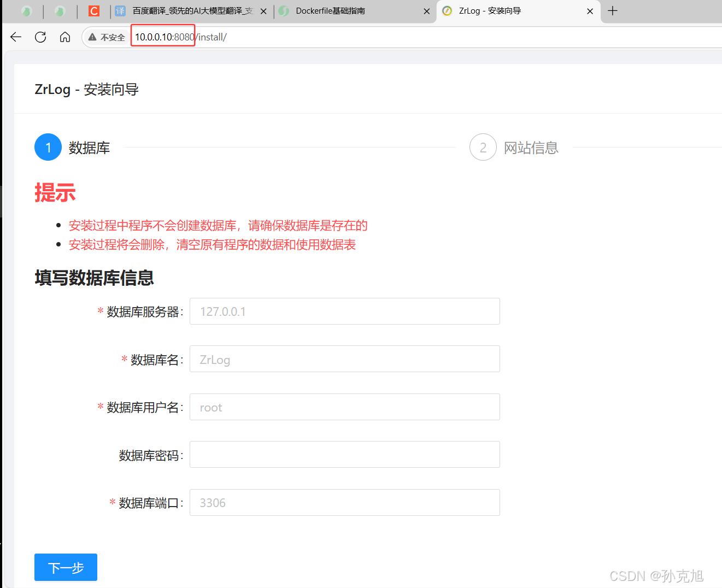This screenshot has height=588, width=722.
Task: Click the warning line starting with 安装过程将会删除
Action: point(212,245)
